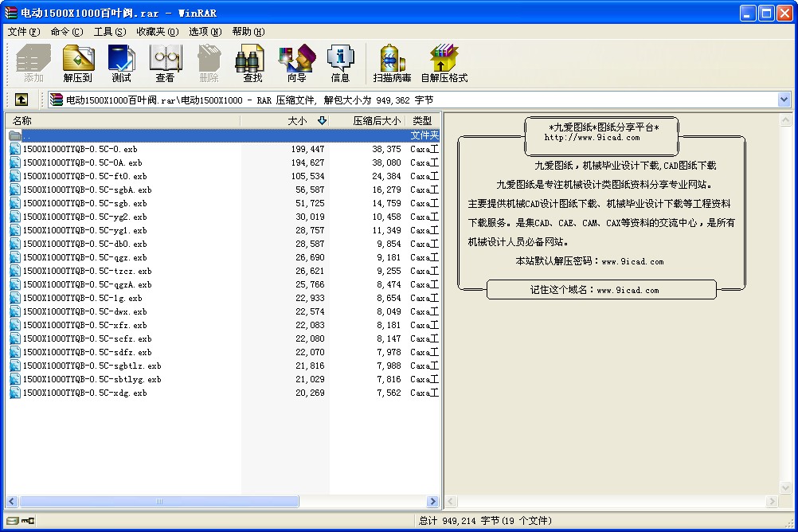Viewport: 798px width, 532px height.
Task: Open the Favorites (收藏夹) menu
Action: pos(157,32)
